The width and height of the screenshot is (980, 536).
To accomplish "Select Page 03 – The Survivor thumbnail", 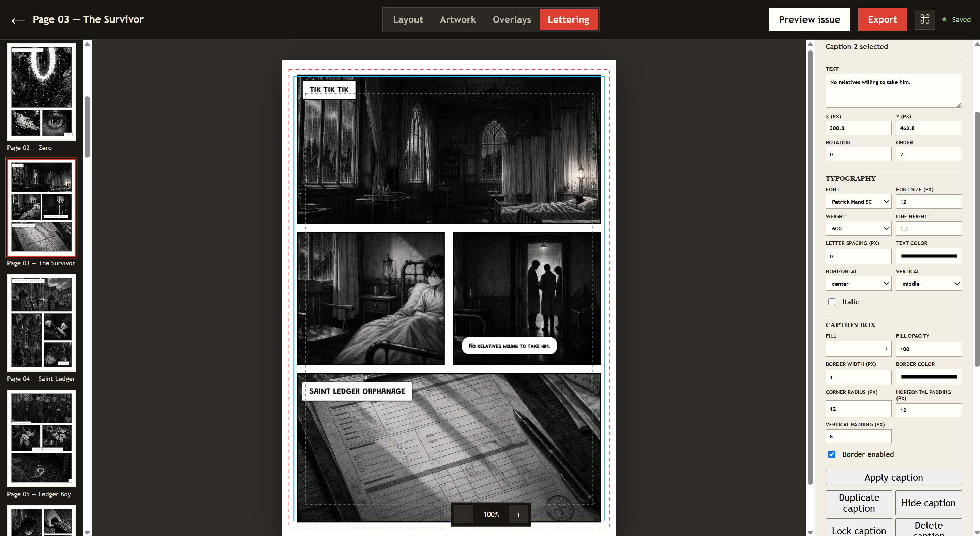I will coord(41,207).
